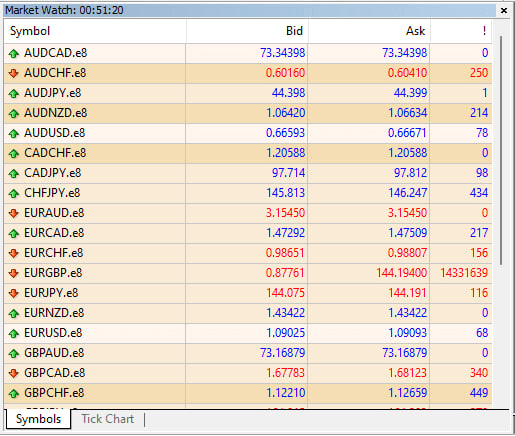Click the green arrow next to CHFJPY.e8
This screenshot has height=436, width=515.
coord(14,193)
